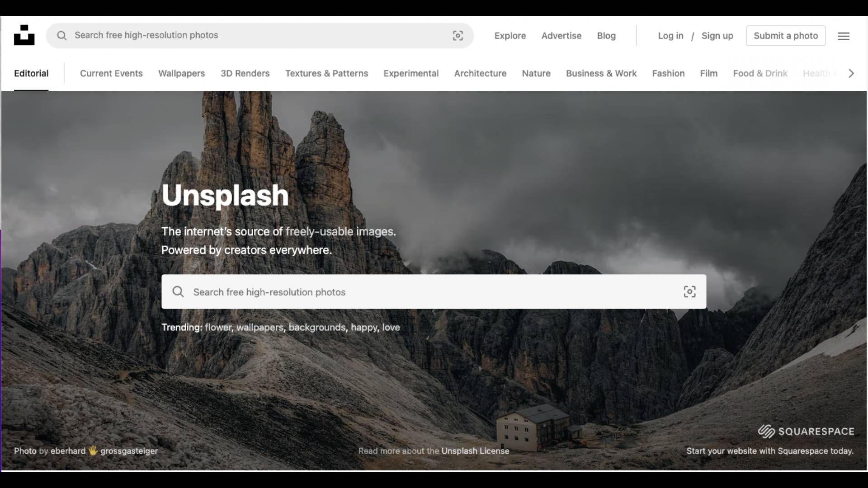The height and width of the screenshot is (488, 868).
Task: Select the Editorial tab
Action: (31, 73)
